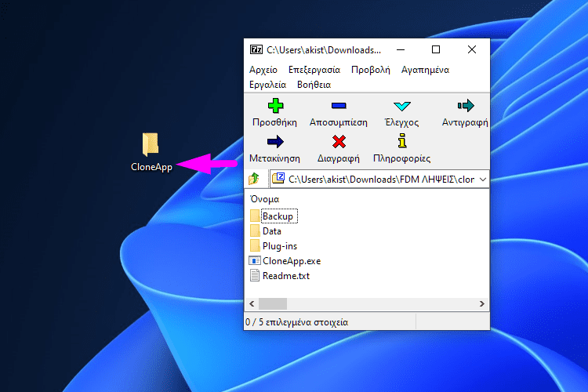Open the Αγαπημένα menu
Screen dimensions: 588x392
point(425,70)
